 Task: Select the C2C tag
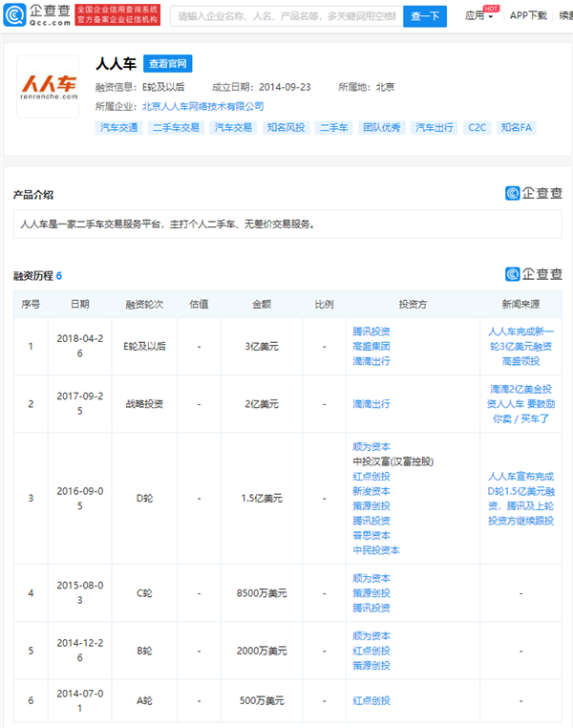[477, 128]
